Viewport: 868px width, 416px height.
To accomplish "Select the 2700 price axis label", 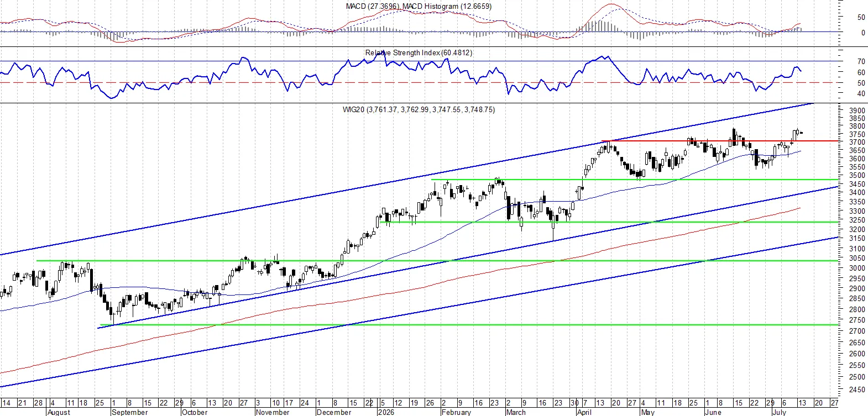I will [x=857, y=331].
